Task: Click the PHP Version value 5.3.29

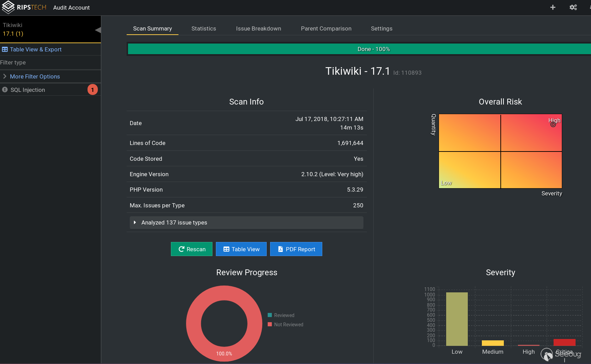Action: click(x=355, y=190)
